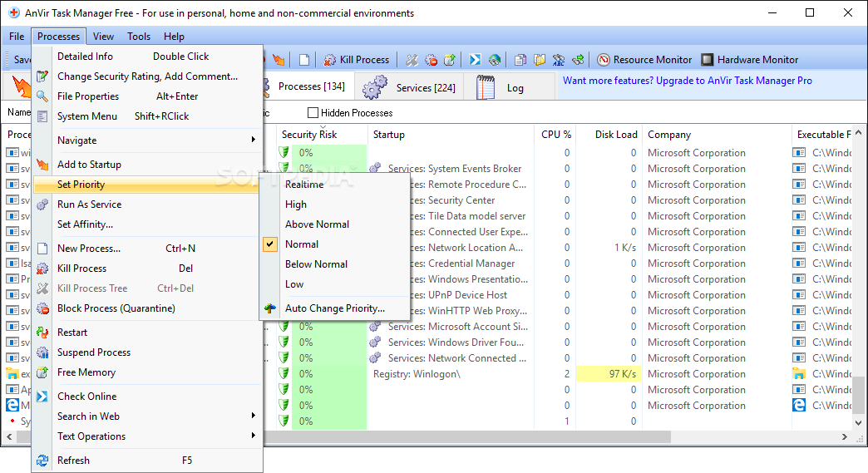Viewport: 868px width, 473px height.
Task: Open Hardware Monitor from toolbar
Action: tap(750, 60)
